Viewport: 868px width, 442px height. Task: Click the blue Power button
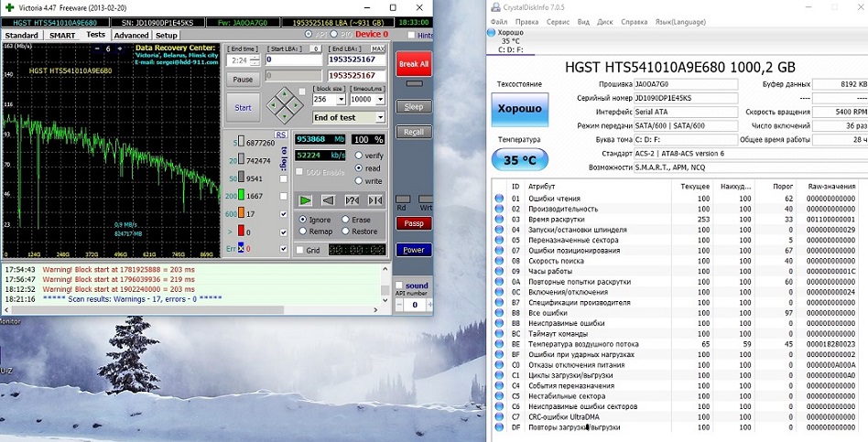(414, 250)
